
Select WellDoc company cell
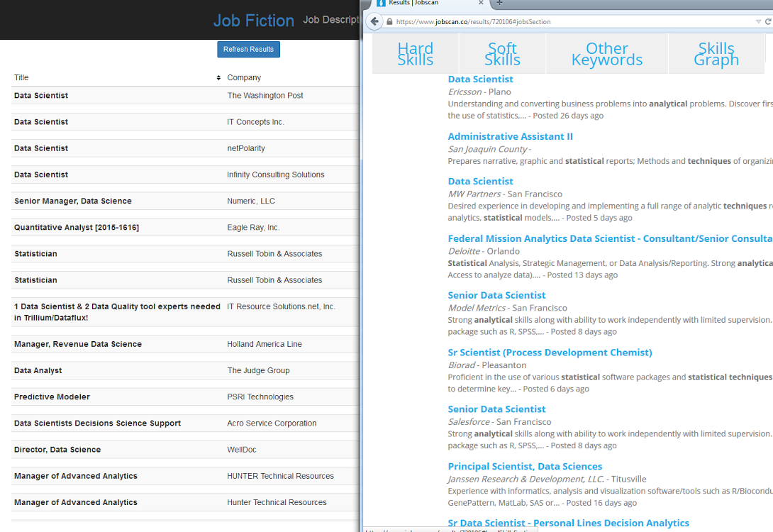click(242, 450)
